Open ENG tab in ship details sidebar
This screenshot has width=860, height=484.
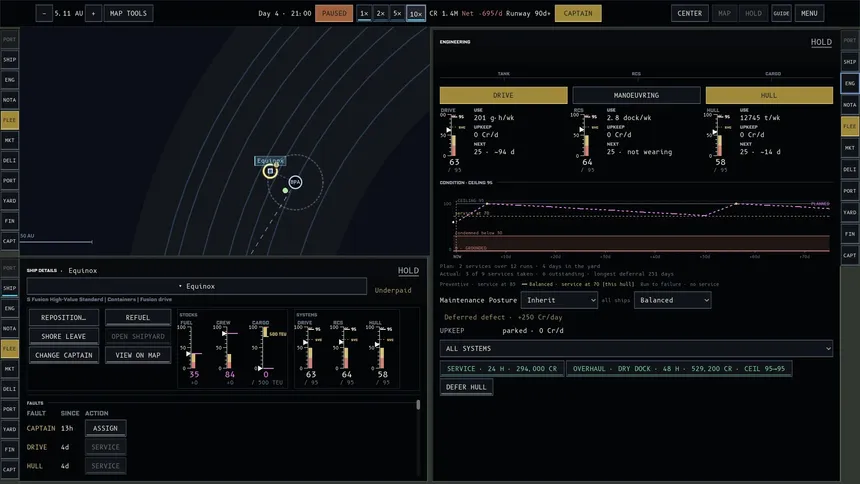pos(9,308)
